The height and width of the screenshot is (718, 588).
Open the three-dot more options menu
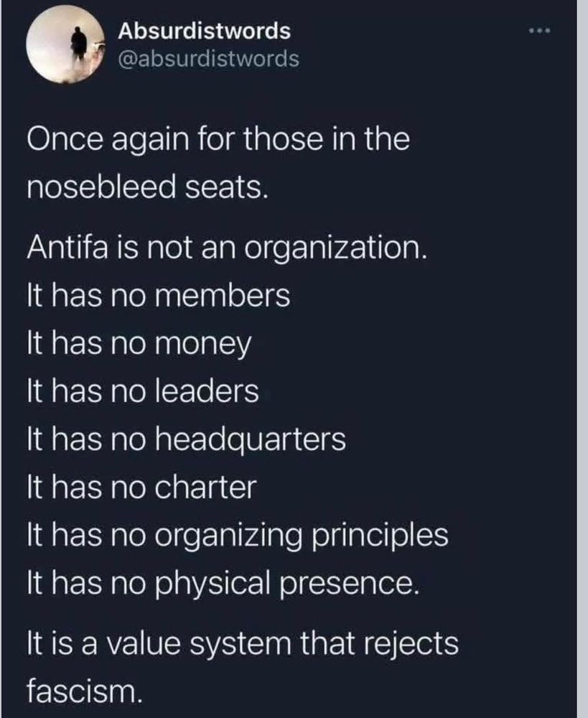pyautogui.click(x=538, y=31)
